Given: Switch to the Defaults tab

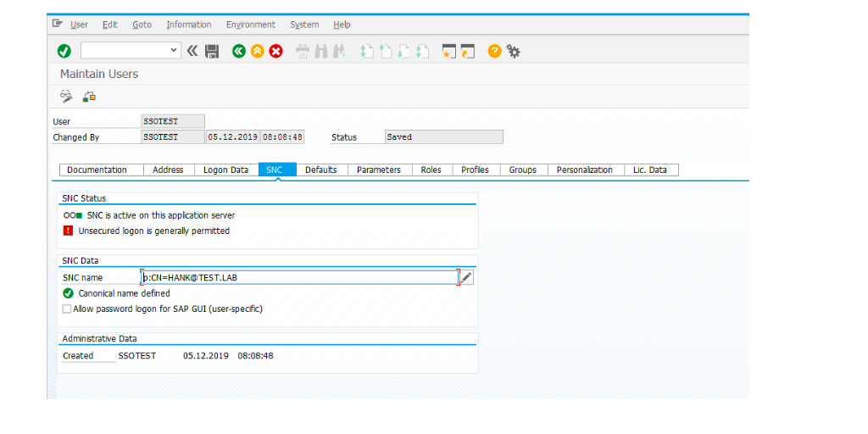Looking at the screenshot, I should [322, 170].
